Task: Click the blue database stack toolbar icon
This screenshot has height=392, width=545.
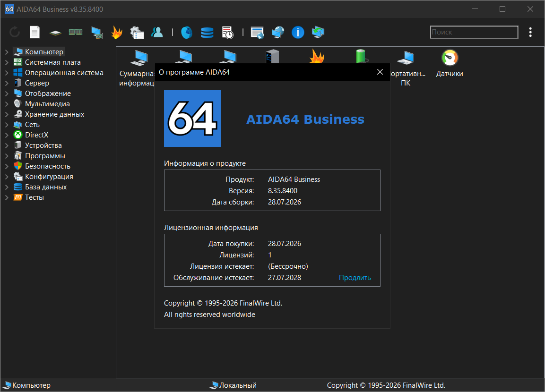Action: point(207,33)
